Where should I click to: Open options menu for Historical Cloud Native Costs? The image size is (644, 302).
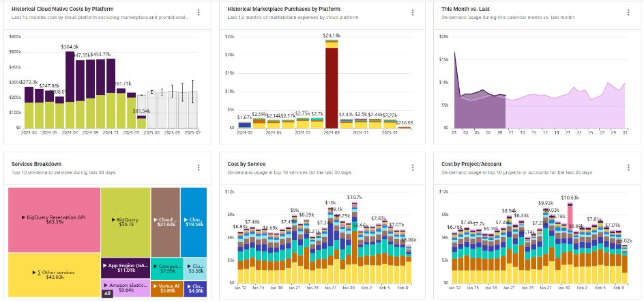[x=199, y=12]
